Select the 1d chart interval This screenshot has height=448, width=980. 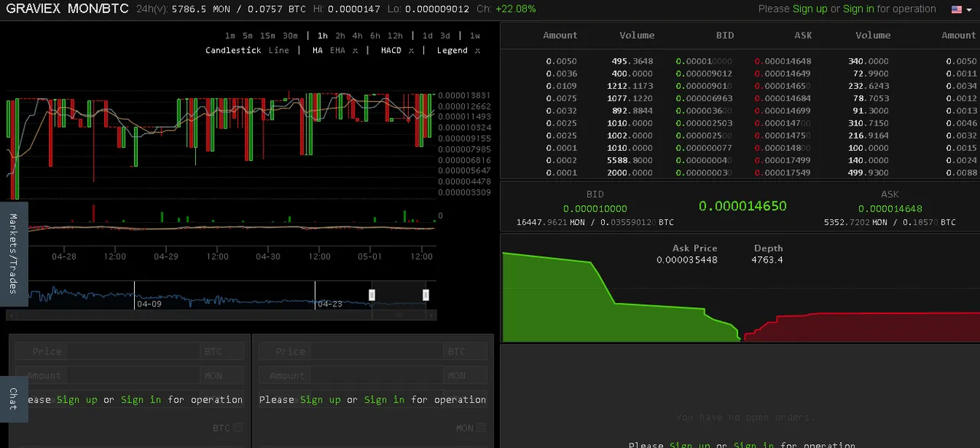[427, 35]
